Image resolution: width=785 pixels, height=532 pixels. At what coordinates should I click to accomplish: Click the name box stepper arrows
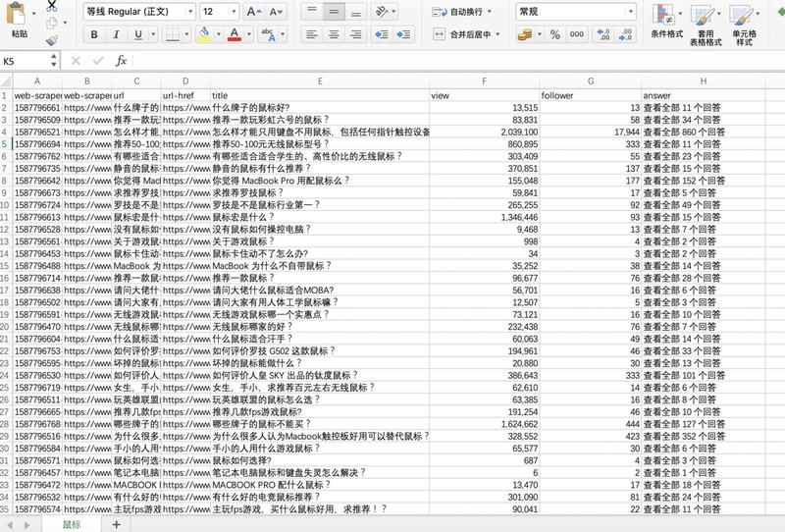pyautogui.click(x=54, y=61)
